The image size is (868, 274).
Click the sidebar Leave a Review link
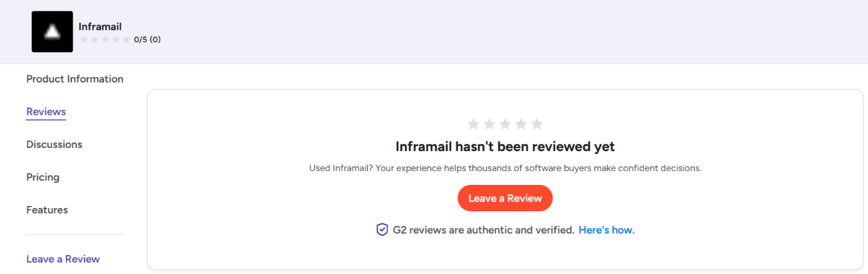click(x=63, y=259)
